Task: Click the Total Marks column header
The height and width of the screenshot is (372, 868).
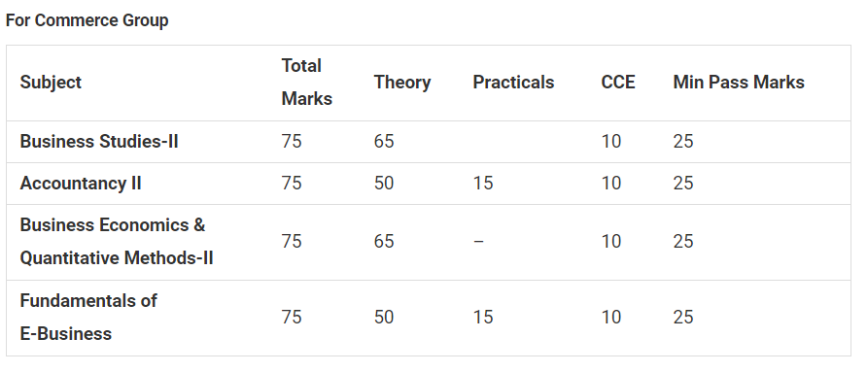Action: [x=307, y=83]
